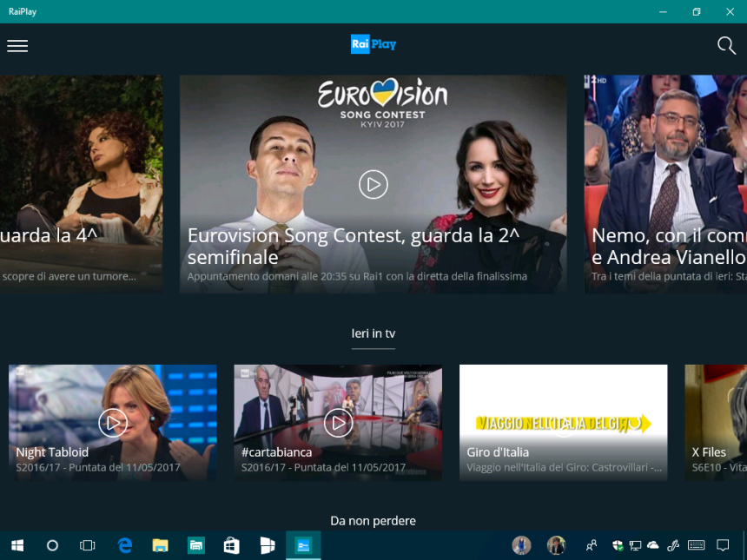
Task: Close the RaiPlay window
Action: click(730, 11)
